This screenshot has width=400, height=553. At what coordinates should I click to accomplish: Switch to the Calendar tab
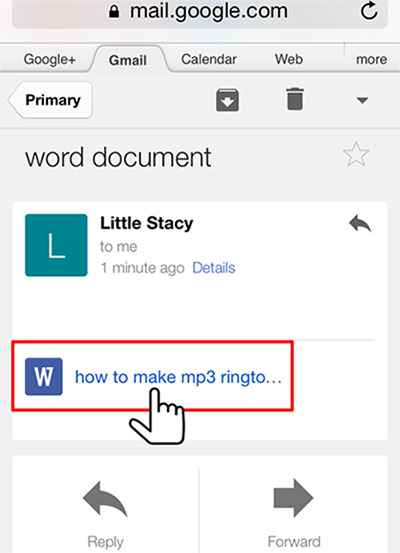[209, 59]
